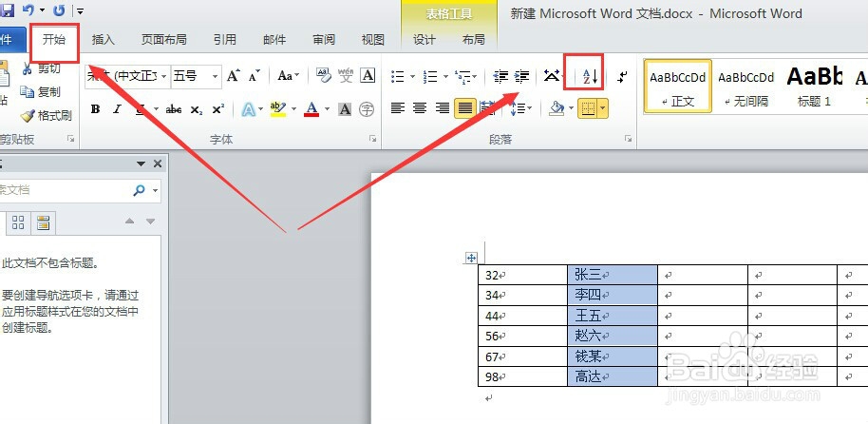This screenshot has width=868, height=424.
Task: Click the bullets list icon
Action: coord(398,76)
